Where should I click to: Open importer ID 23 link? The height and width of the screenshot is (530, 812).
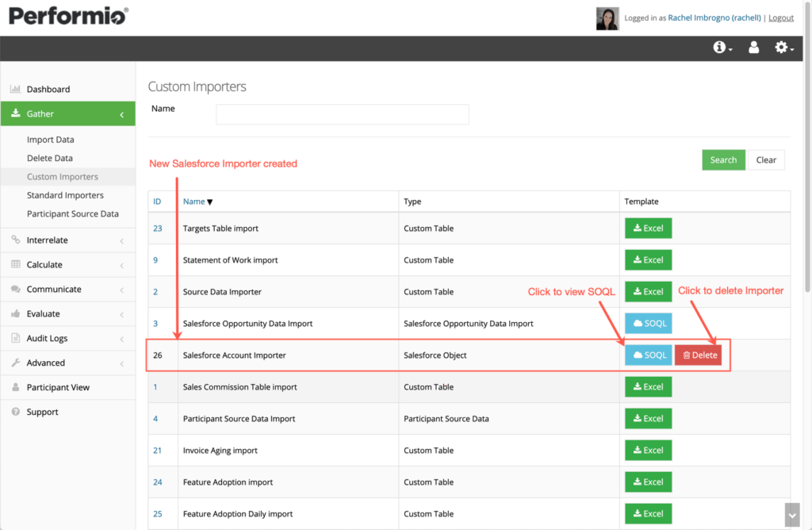[x=158, y=229]
